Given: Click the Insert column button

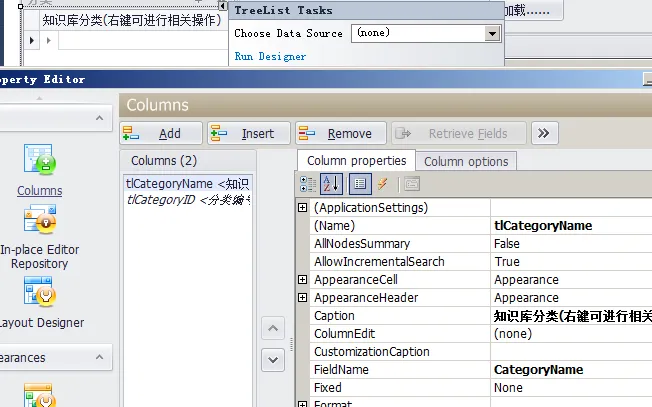Looking at the screenshot, I should click(248, 133).
